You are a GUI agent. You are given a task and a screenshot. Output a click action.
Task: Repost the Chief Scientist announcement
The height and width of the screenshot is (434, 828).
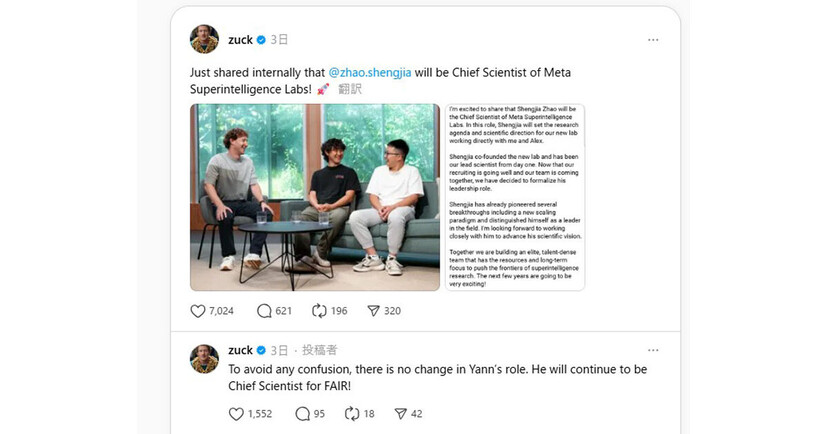pos(319,311)
